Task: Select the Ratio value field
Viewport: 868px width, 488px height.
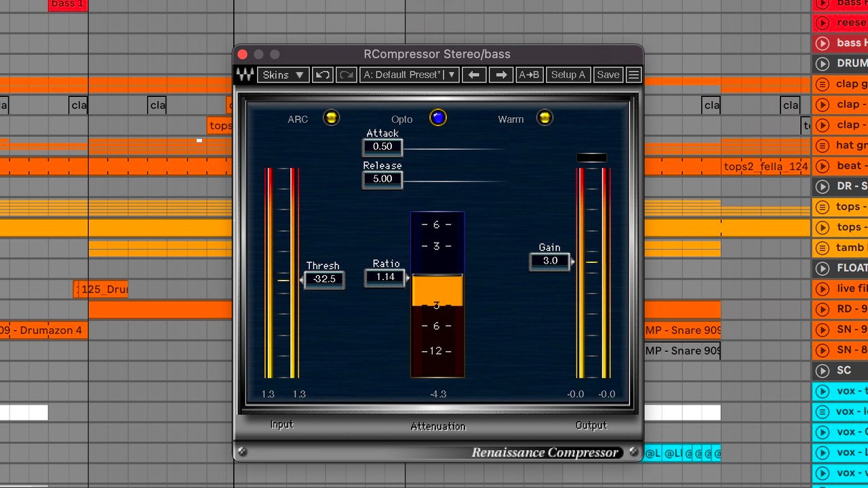Action: click(x=385, y=277)
